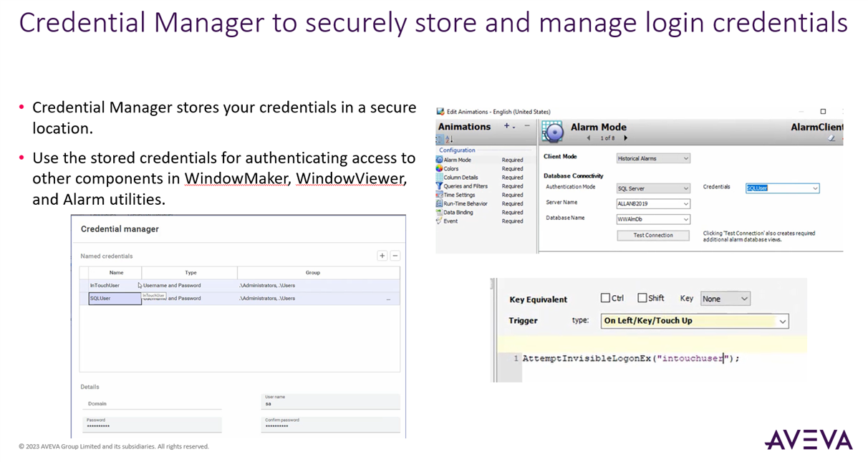Click the '1 of 8' page indicator
The width and height of the screenshot is (868, 462).
(607, 138)
